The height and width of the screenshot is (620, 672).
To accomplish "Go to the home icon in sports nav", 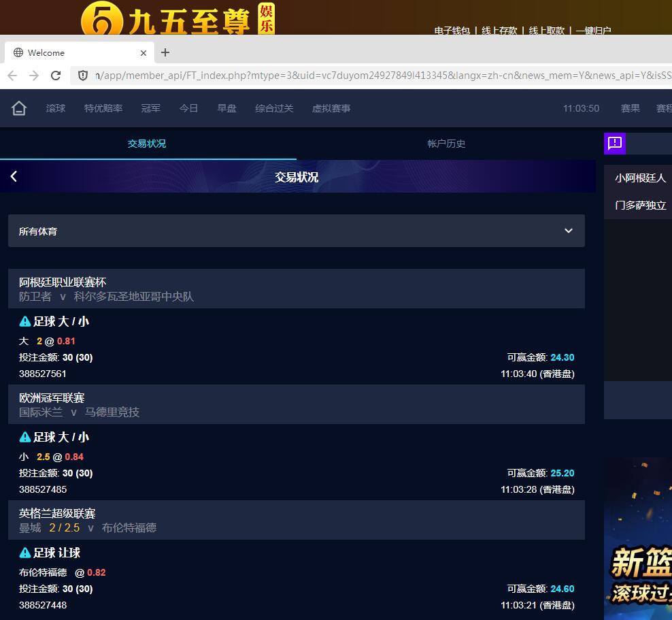I will point(19,108).
